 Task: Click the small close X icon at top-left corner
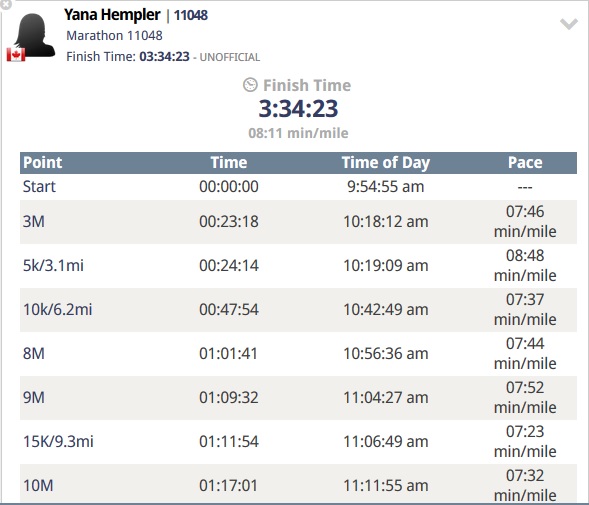point(5,5)
